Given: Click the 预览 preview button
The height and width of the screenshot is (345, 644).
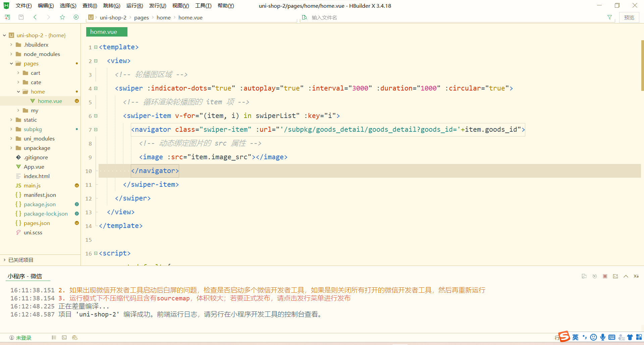Looking at the screenshot, I should click(x=629, y=17).
